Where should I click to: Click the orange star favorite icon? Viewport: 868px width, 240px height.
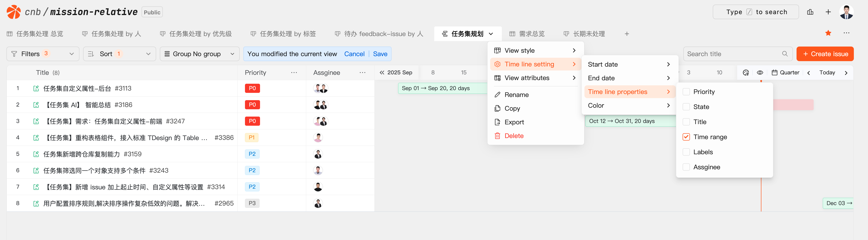pyautogui.click(x=828, y=33)
